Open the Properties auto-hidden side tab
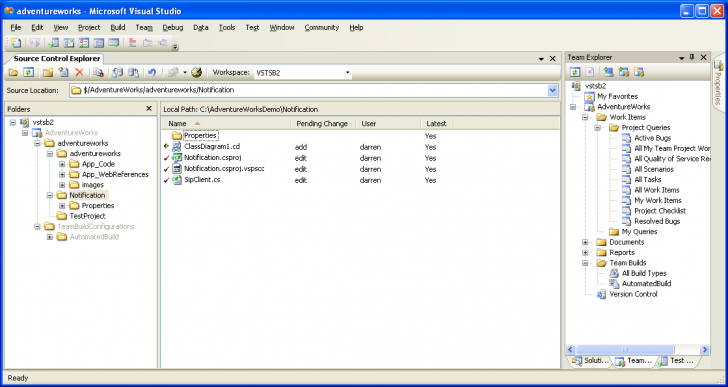The width and height of the screenshot is (728, 387). click(718, 83)
